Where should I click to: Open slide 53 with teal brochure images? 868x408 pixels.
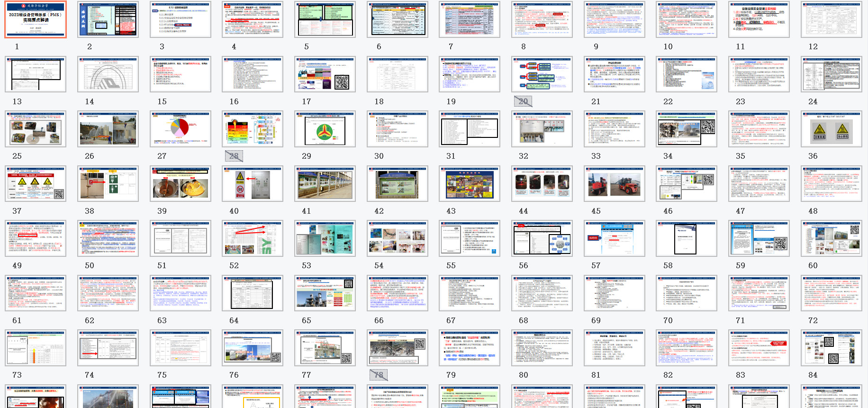pos(325,238)
